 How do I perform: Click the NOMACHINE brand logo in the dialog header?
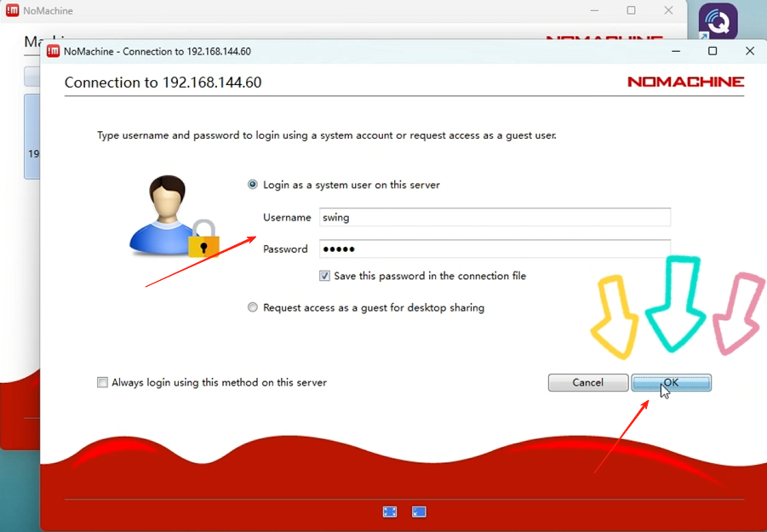tap(686, 82)
